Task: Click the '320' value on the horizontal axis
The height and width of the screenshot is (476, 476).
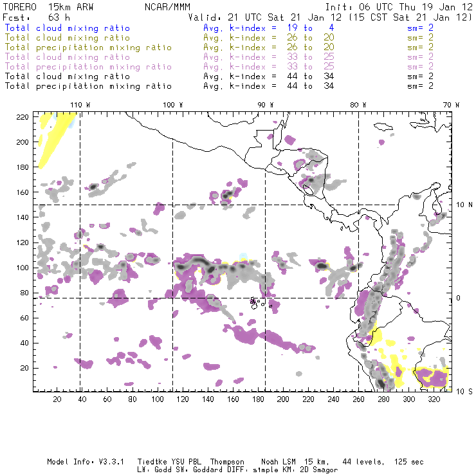Action: tap(434, 399)
